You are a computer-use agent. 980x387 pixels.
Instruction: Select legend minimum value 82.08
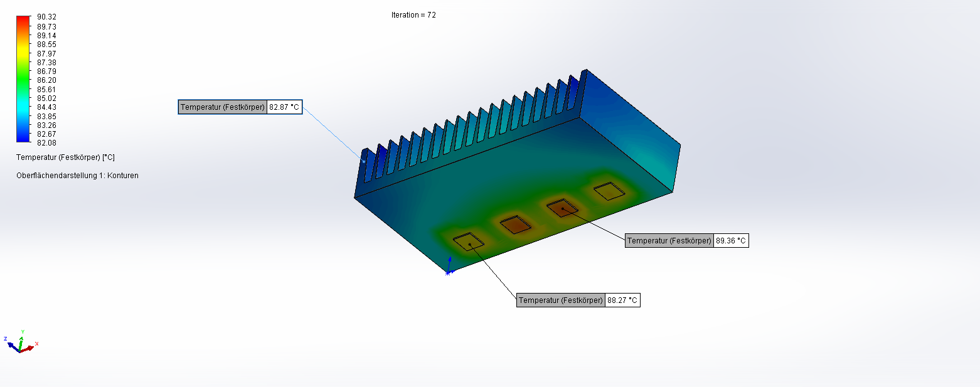[x=47, y=142]
